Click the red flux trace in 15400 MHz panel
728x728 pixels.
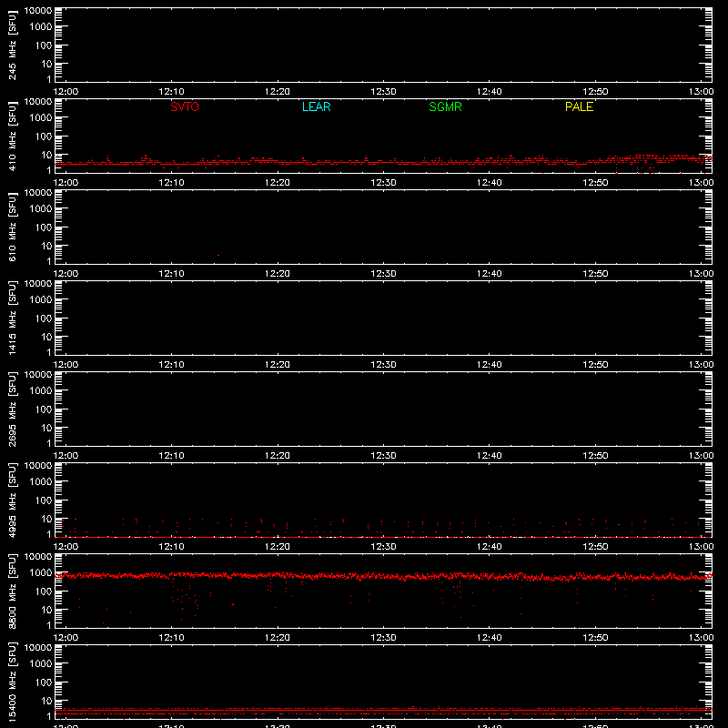383,710
